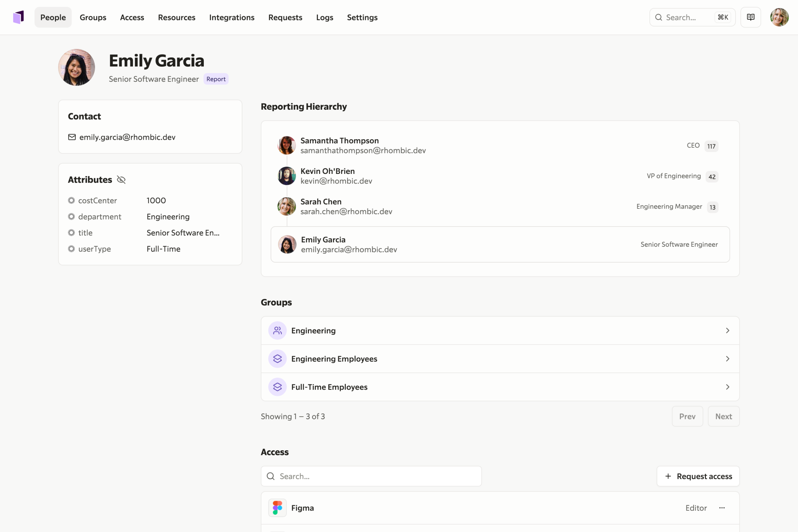Click the Engineering group people icon
Image resolution: width=798 pixels, height=532 pixels.
[277, 330]
